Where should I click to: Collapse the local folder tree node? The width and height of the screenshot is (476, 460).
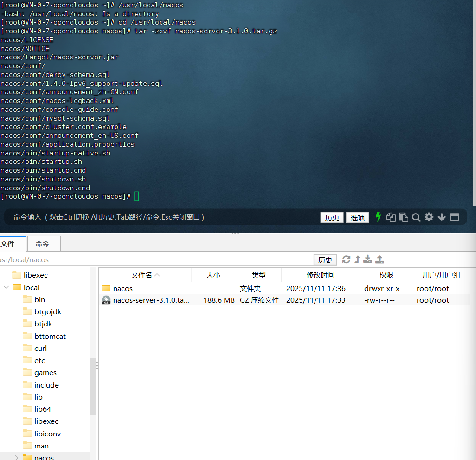(6, 287)
